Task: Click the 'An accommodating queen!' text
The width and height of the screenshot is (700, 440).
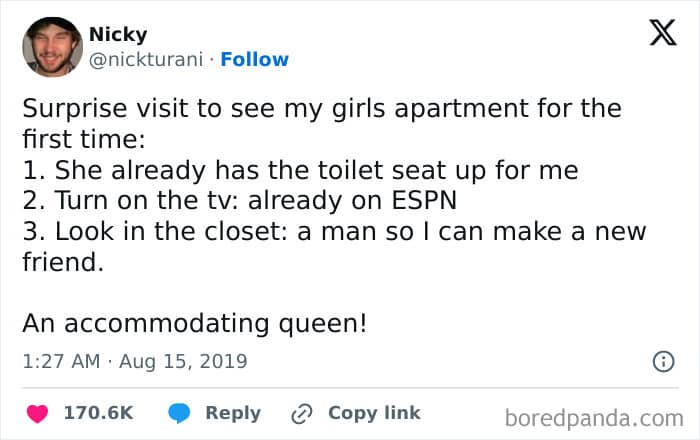Action: [195, 323]
